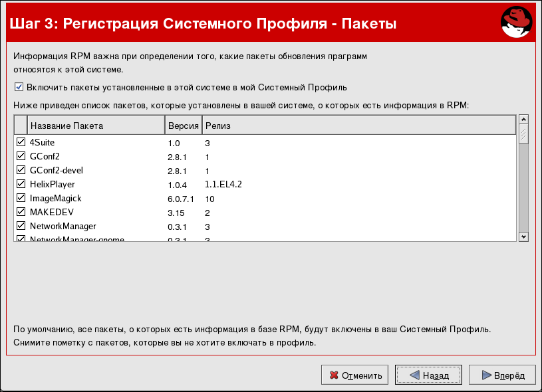Toggle the NetworkManager package checkbox
This screenshot has height=392, width=542.
pos(21,226)
